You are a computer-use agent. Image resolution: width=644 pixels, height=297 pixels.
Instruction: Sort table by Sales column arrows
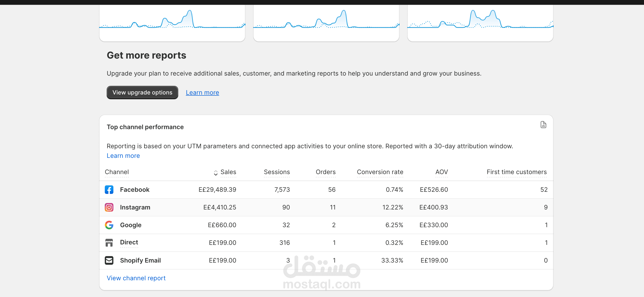coord(216,172)
